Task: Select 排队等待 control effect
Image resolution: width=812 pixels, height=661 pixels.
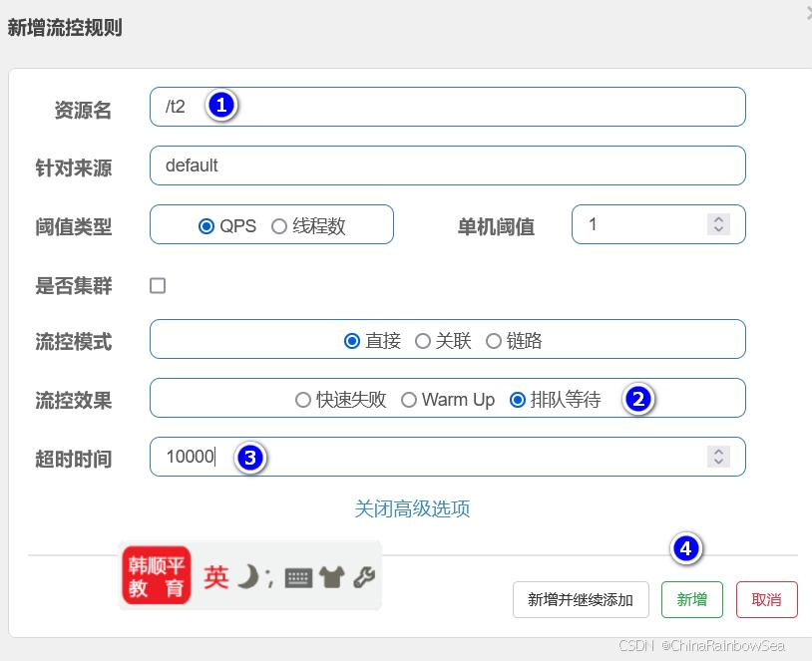Action: [518, 400]
